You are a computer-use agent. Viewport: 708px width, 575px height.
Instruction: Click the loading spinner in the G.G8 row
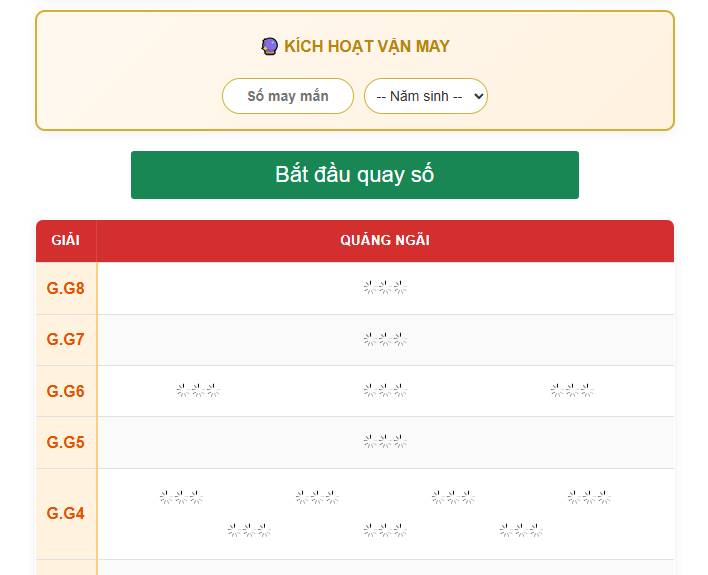click(385, 287)
